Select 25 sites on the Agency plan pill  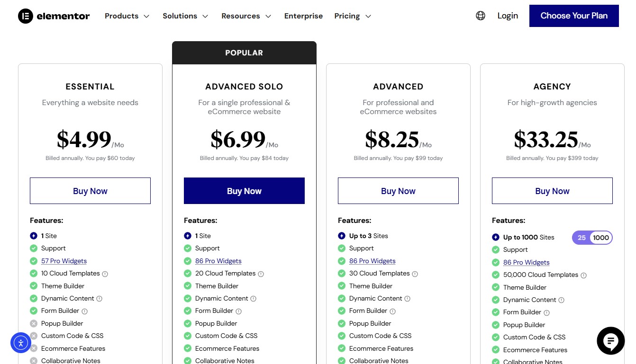581,237
